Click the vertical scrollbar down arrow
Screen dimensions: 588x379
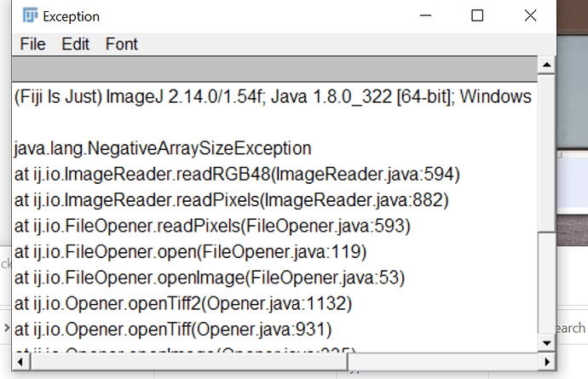pyautogui.click(x=546, y=343)
